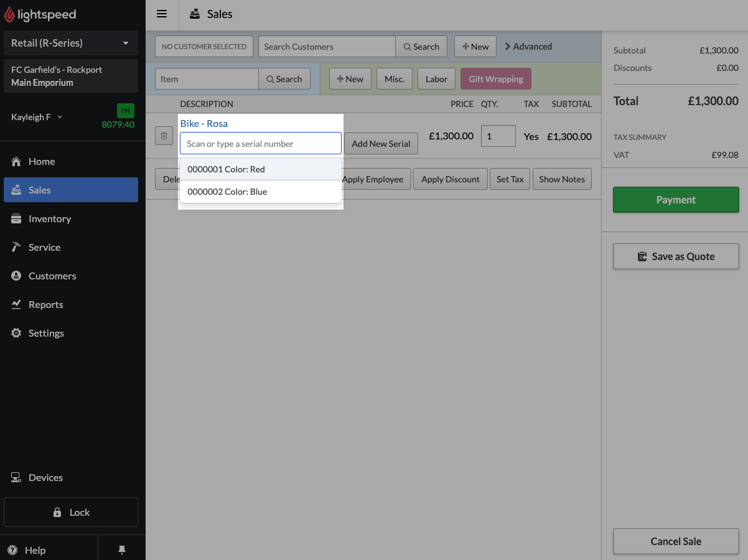
Task: Select Sales in the sidebar
Action: click(x=71, y=190)
